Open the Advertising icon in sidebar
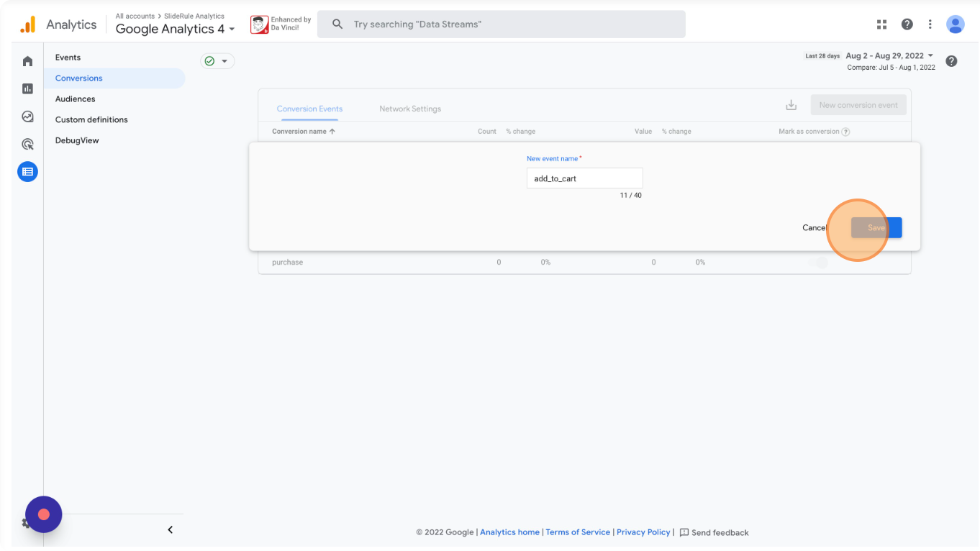The width and height of the screenshot is (980, 551). [27, 144]
